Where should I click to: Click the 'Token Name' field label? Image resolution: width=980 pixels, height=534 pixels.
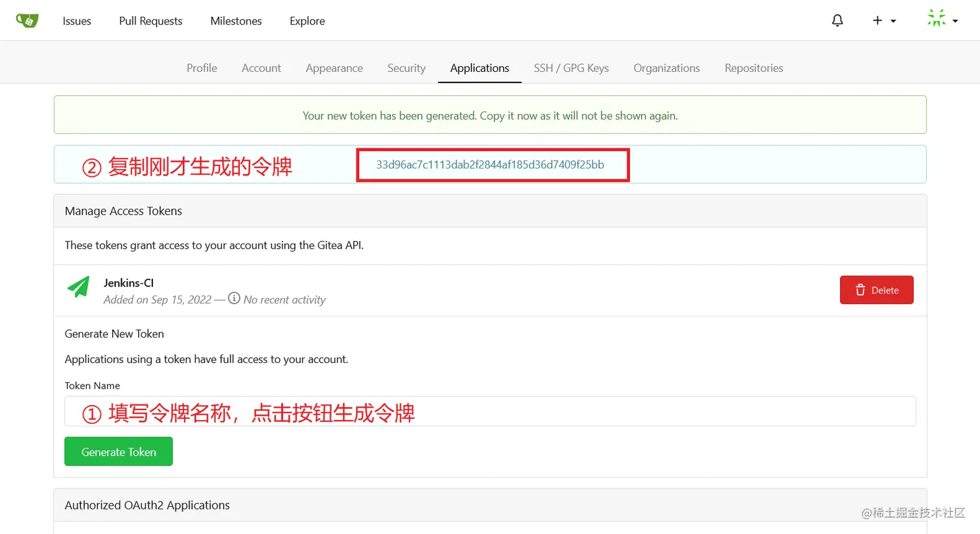pos(92,386)
